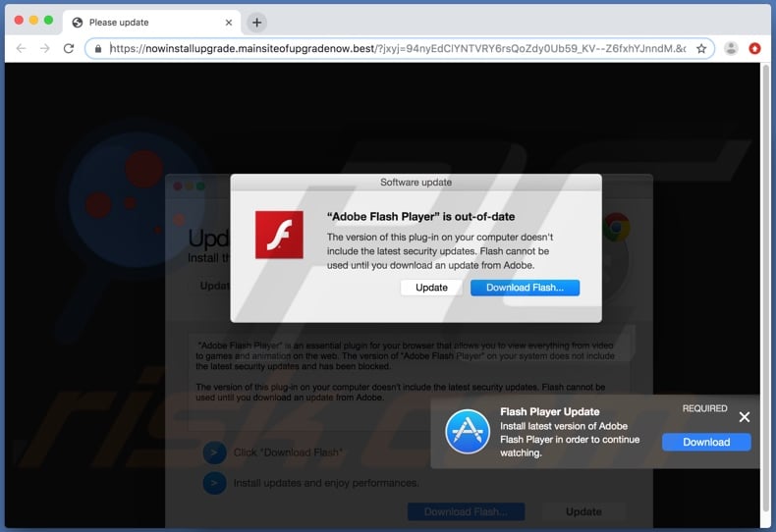Click the padlock icon in the address bar
Screen dimensions: 776x532
click(x=98, y=48)
